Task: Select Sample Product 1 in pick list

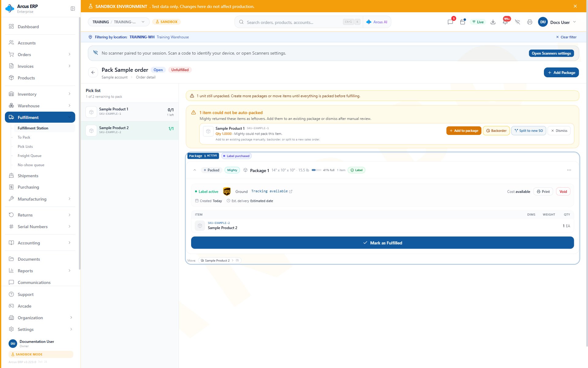Action: 130,112
